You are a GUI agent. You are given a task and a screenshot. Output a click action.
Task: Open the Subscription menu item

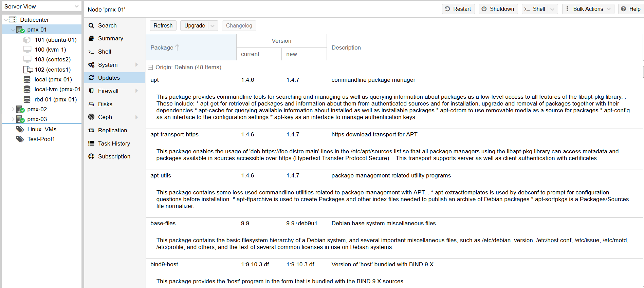tap(115, 156)
